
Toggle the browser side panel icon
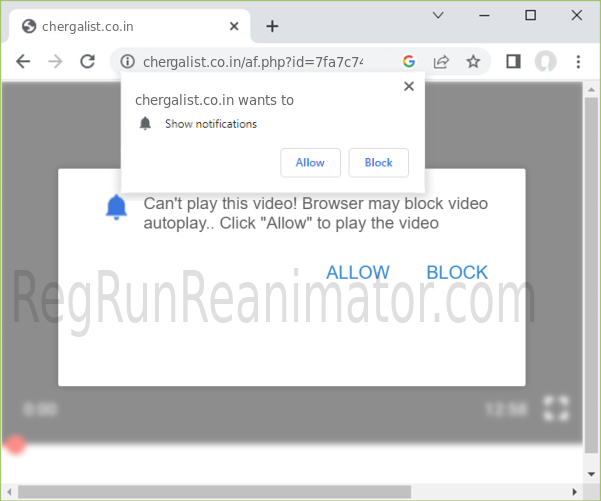513,62
